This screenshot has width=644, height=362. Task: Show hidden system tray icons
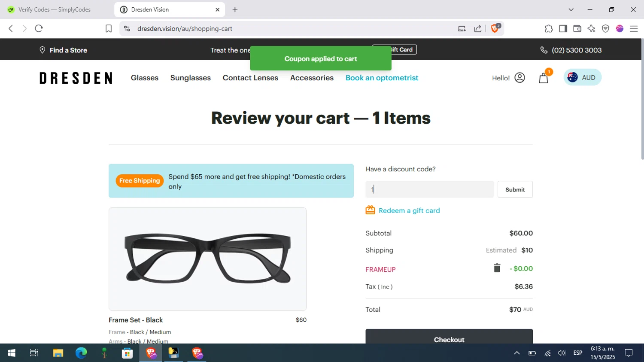click(x=517, y=353)
